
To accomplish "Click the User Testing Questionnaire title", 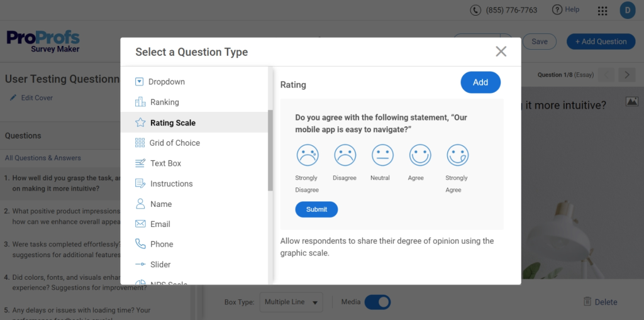I will click(x=62, y=79).
